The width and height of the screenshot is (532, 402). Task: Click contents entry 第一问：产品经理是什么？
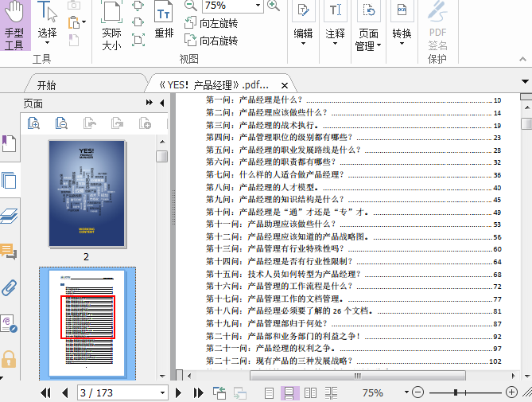point(354,100)
